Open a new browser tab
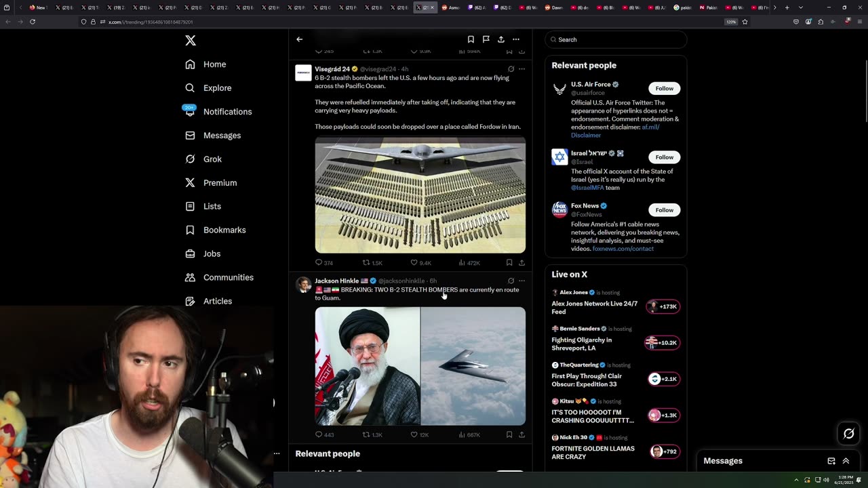 click(787, 7)
